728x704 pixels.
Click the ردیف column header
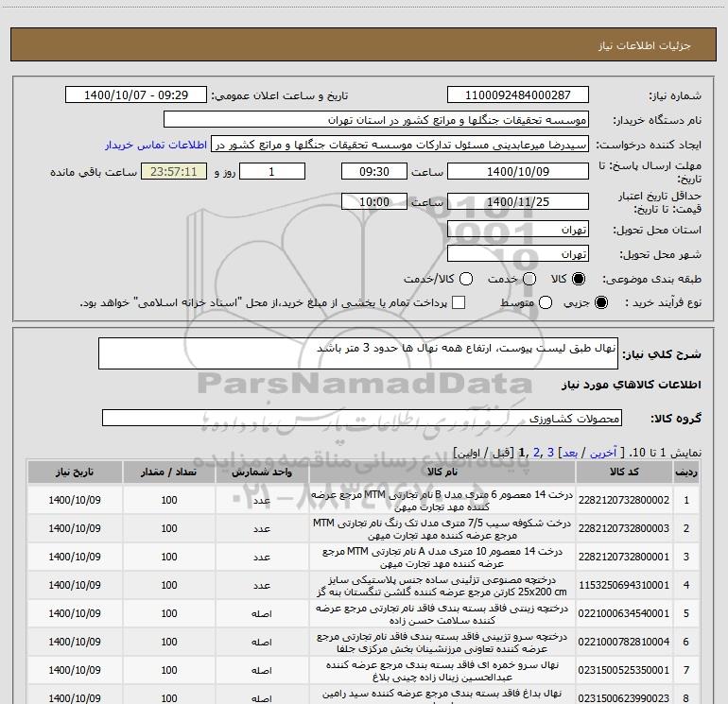[686, 472]
